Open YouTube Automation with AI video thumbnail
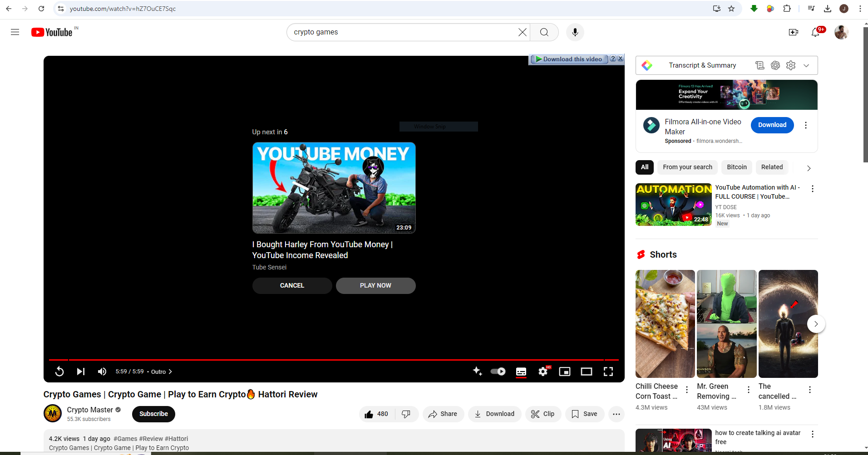Screen dimensions: 868x455 674,205
